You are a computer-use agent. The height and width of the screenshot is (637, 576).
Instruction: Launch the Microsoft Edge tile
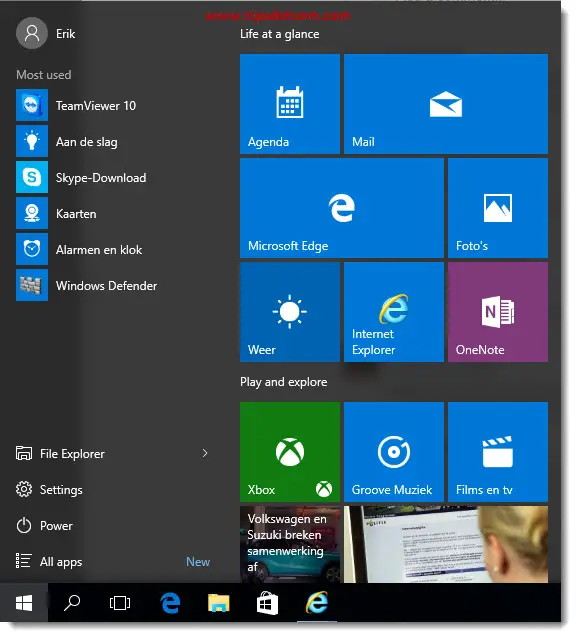pyautogui.click(x=342, y=208)
